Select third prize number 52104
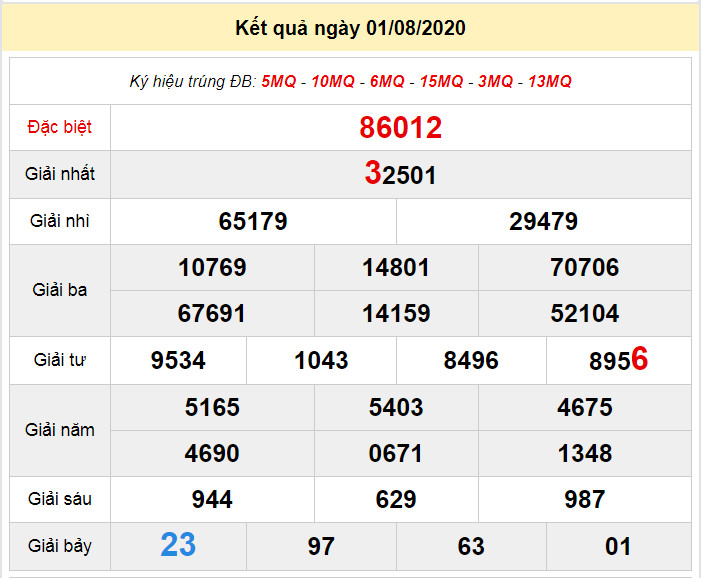This screenshot has height=578, width=701. pyautogui.click(x=585, y=313)
